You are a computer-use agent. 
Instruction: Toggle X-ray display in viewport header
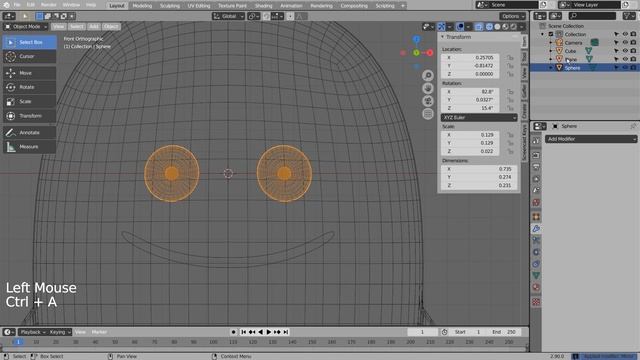point(478,27)
